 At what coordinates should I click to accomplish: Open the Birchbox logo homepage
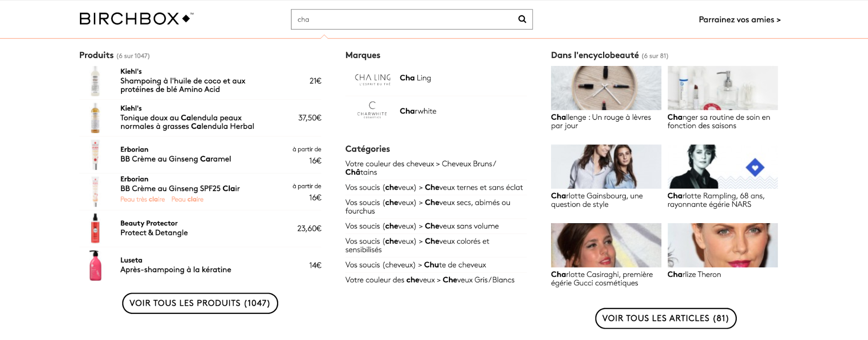[136, 19]
